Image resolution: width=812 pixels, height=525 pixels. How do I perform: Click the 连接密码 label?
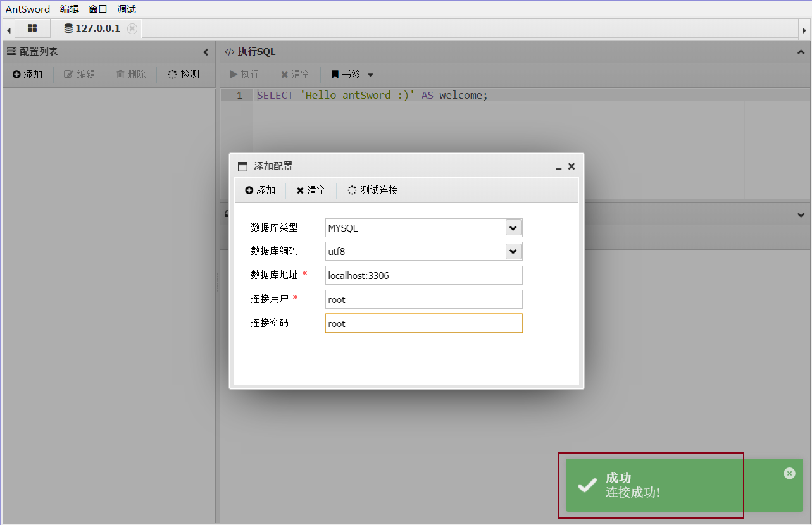click(270, 323)
